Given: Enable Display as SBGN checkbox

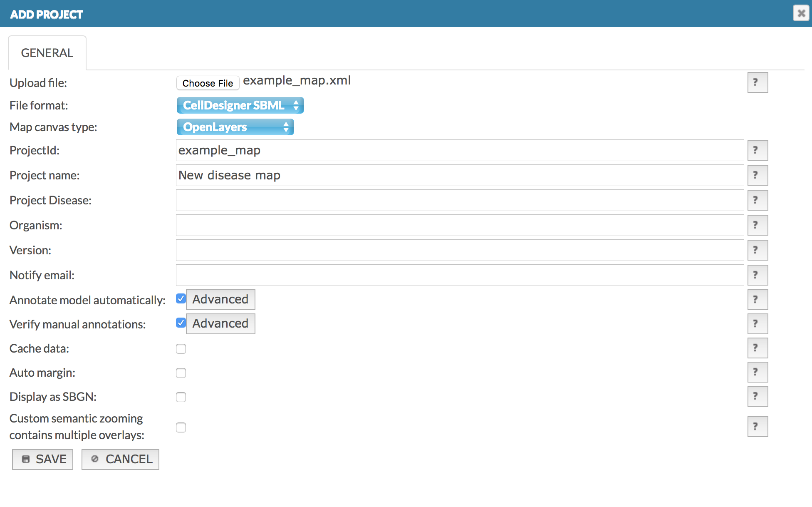Looking at the screenshot, I should 181,397.
